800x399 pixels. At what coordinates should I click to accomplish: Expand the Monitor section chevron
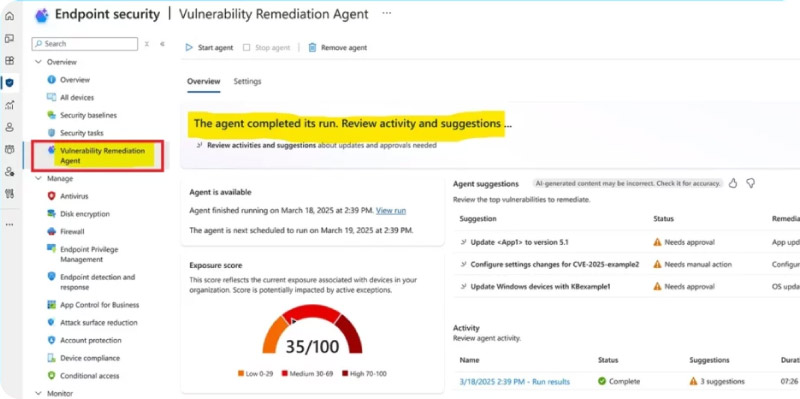[x=38, y=393]
